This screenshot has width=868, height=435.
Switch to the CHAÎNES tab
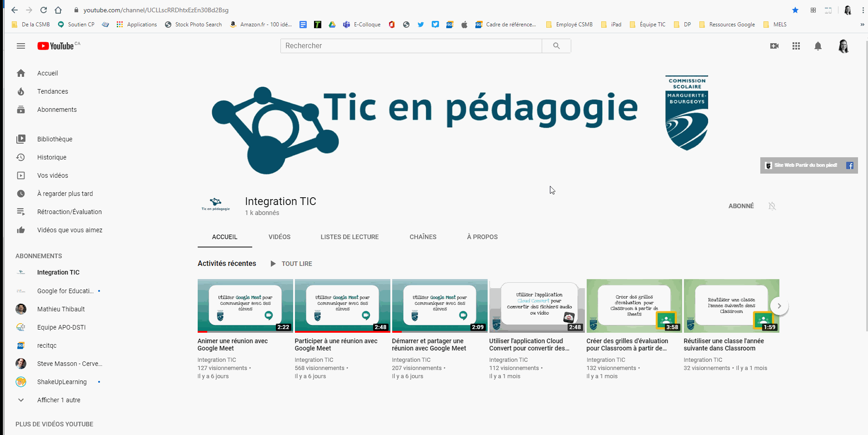(x=423, y=237)
